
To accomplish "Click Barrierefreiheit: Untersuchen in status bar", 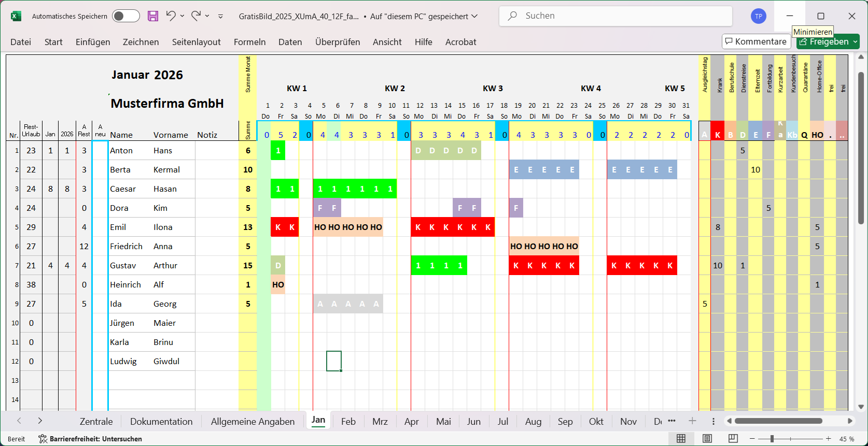I will (x=90, y=439).
